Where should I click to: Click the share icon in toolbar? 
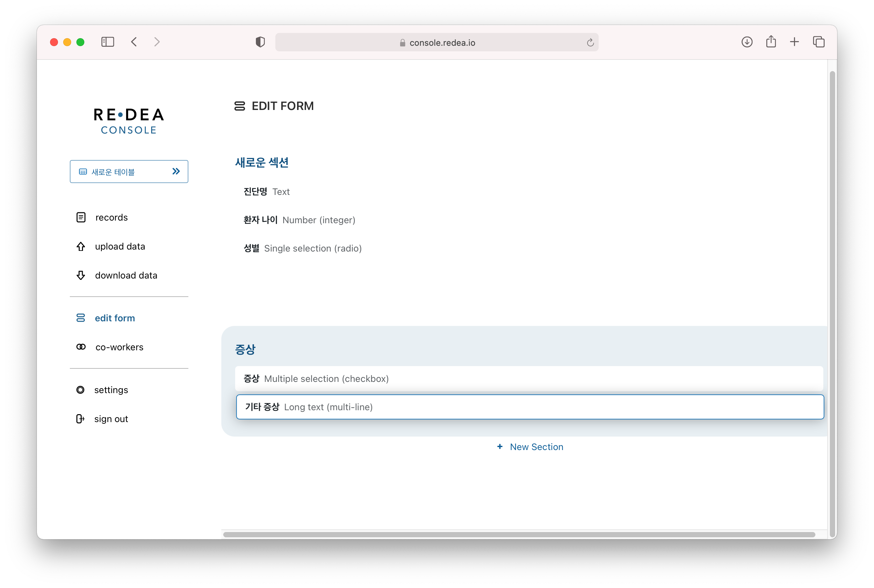click(x=771, y=42)
